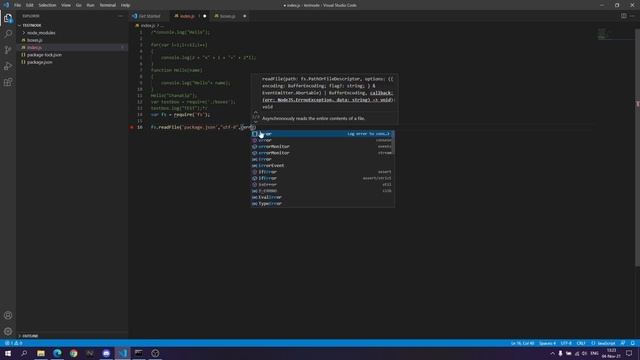Change line endings via CRLF status
Screen dimensions: 640x360
click(581, 343)
